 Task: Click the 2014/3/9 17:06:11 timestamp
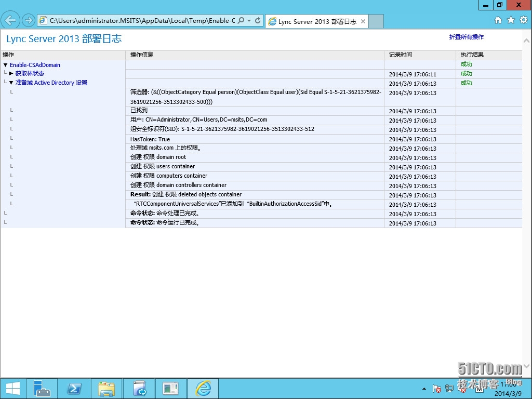(413, 74)
